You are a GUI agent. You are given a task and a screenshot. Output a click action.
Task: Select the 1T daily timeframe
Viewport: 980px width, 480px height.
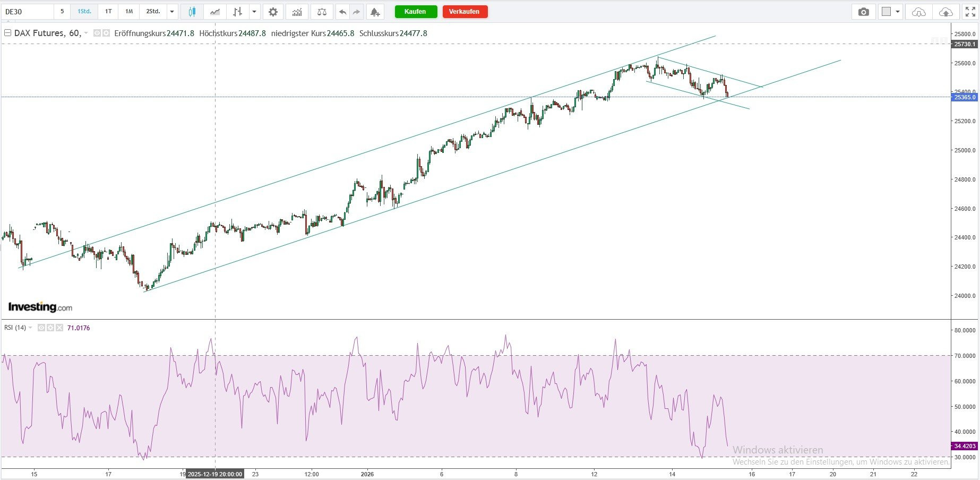pos(108,12)
